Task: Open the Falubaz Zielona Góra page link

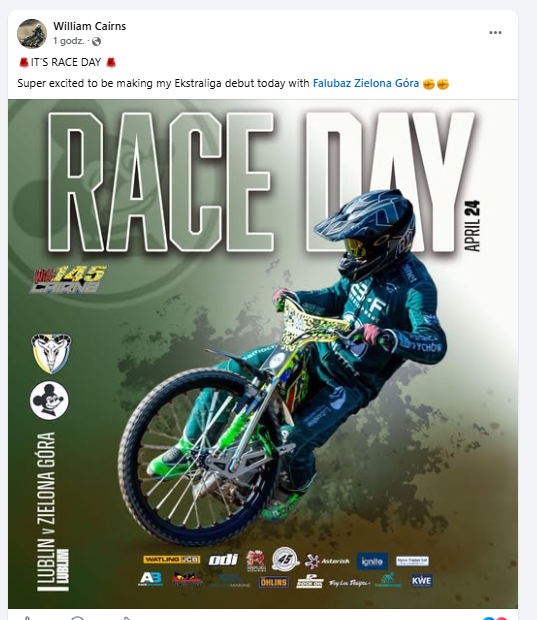Action: point(366,83)
